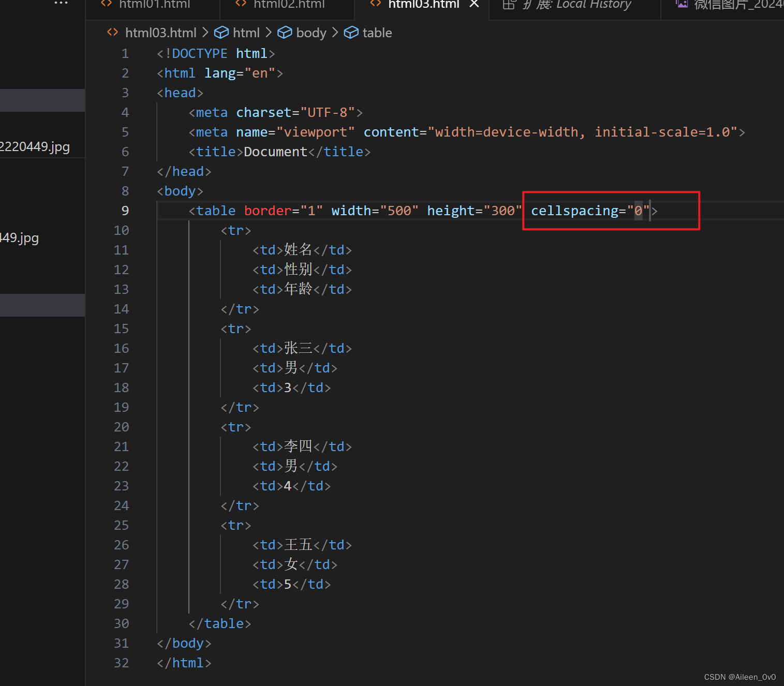This screenshot has height=686, width=784.
Task: Click the 张三 table cell code
Action: tap(302, 348)
